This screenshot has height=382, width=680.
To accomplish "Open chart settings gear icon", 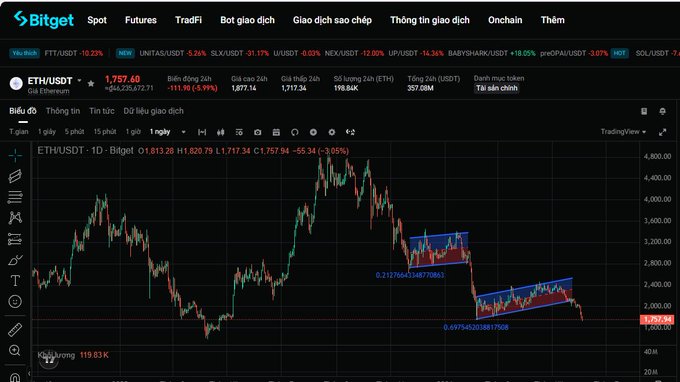I will [x=332, y=132].
